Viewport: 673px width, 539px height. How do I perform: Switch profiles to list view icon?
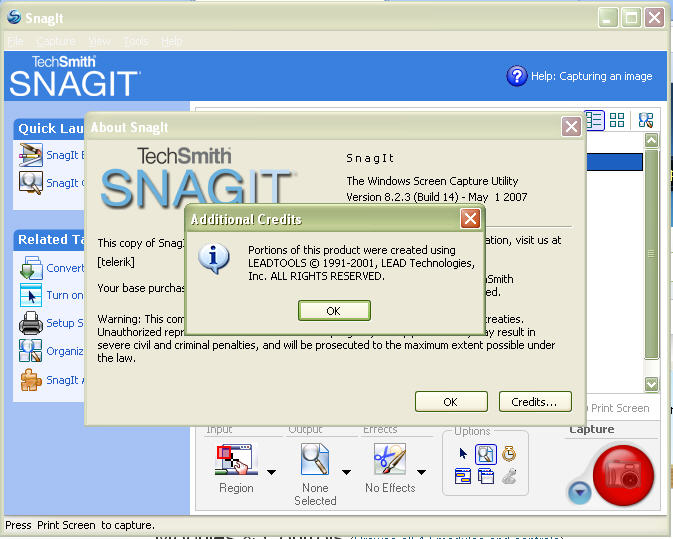coord(594,120)
